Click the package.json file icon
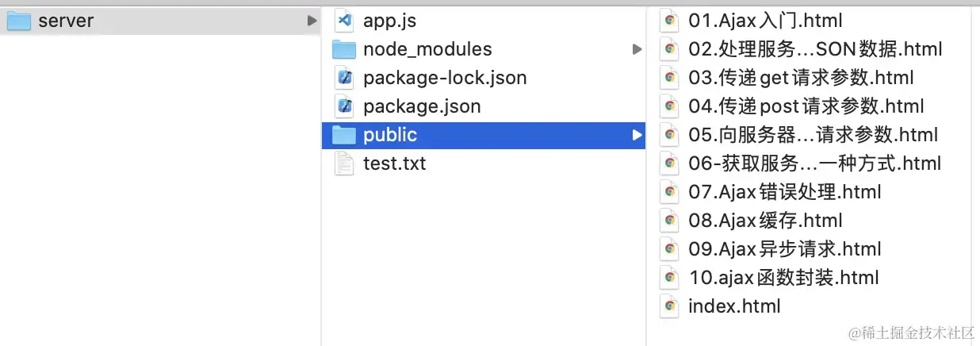 pos(344,106)
